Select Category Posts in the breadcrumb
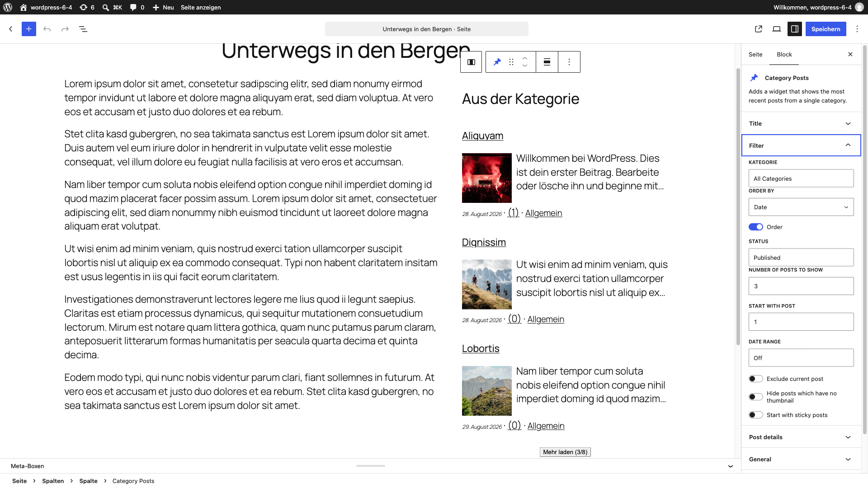This screenshot has height=488, width=868. click(x=133, y=481)
